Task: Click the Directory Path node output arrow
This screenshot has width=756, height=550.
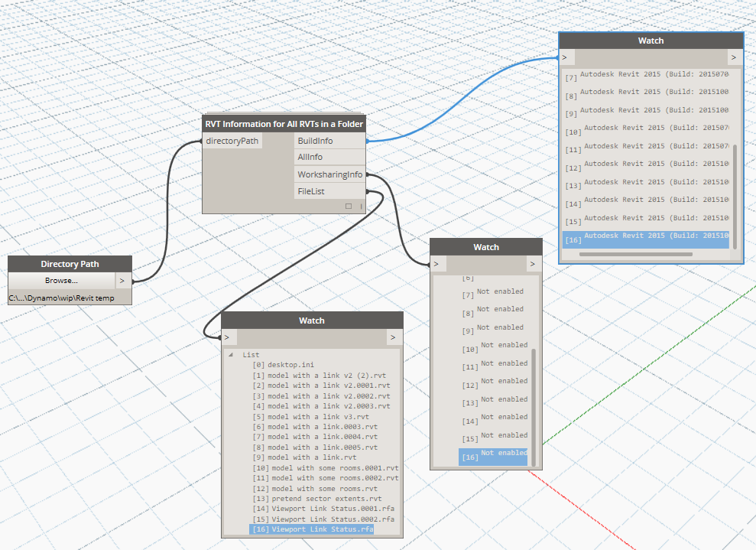Action: 122,280
